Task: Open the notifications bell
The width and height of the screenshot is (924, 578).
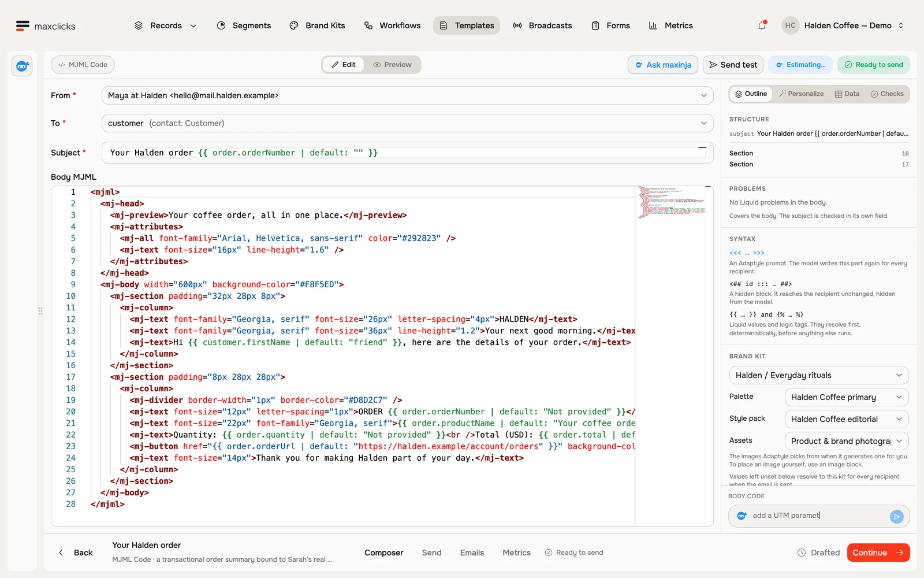Action: click(x=762, y=25)
